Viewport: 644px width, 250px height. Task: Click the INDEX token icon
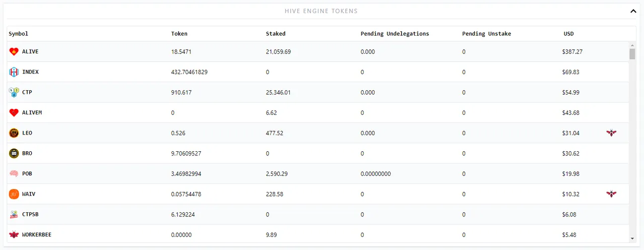click(x=14, y=72)
